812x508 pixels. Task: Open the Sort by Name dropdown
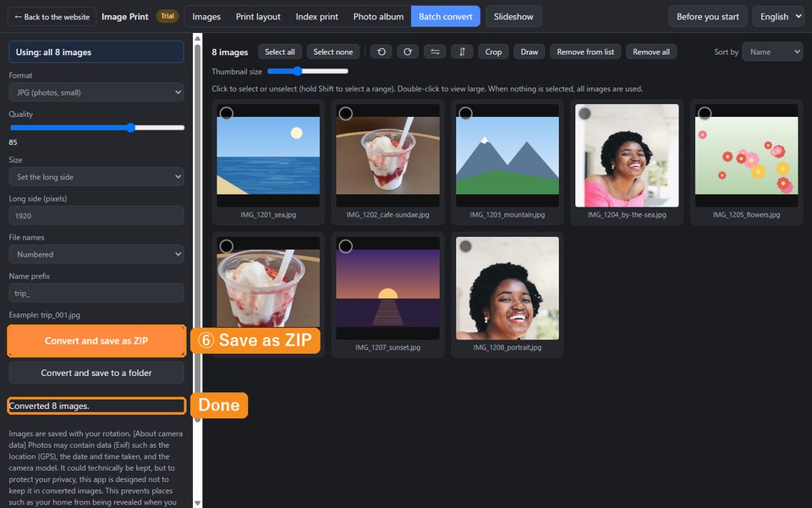772,52
